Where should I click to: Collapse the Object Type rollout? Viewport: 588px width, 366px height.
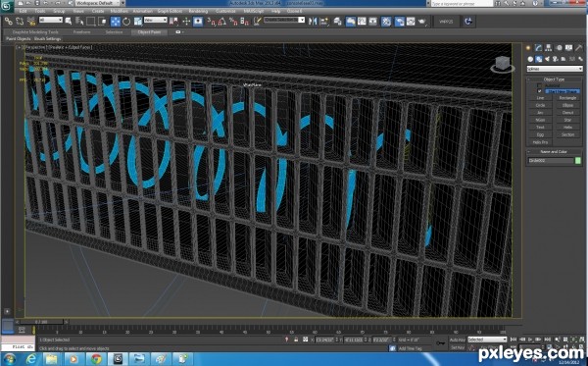click(554, 79)
